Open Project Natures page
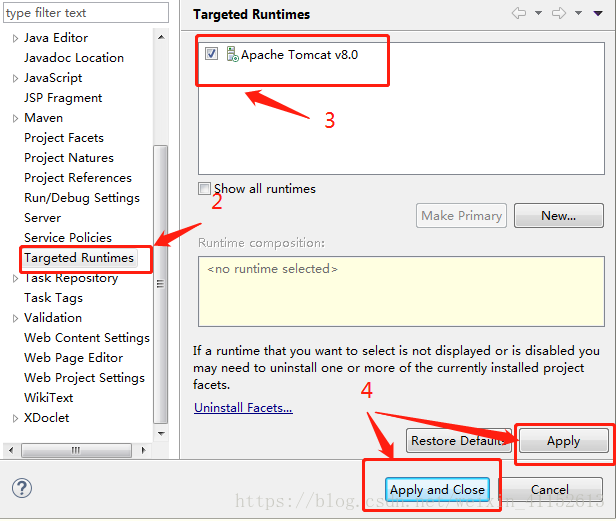 [x=69, y=158]
